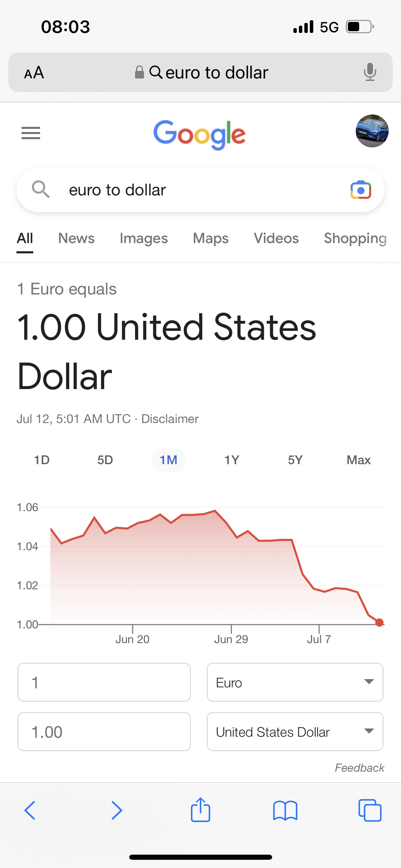Screen dimensions: 401x868
Task: Show open tabs with the tabs icon
Action: coord(370,810)
